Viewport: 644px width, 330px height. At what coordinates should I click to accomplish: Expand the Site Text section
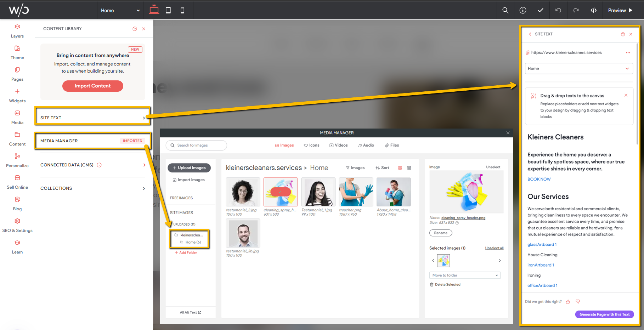tap(93, 118)
